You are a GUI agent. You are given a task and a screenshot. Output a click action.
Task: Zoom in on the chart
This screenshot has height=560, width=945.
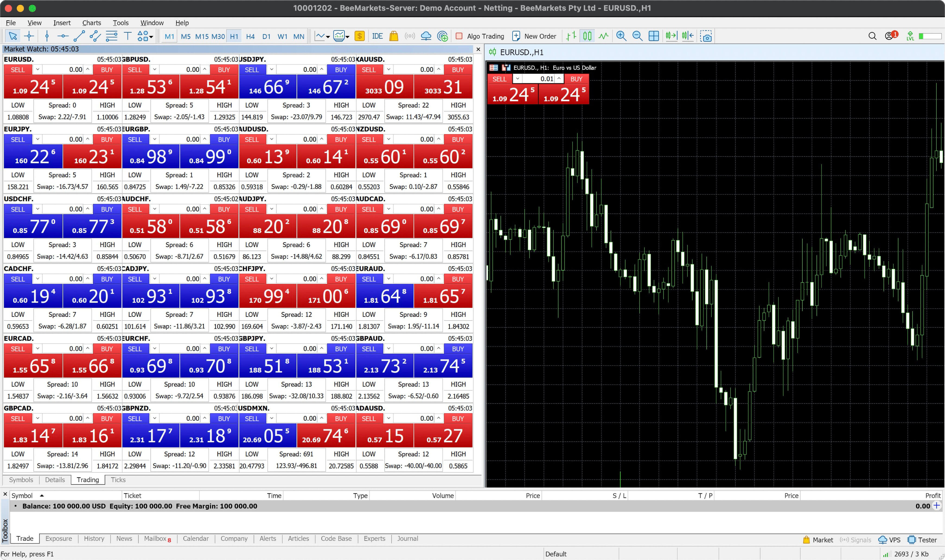coord(621,36)
